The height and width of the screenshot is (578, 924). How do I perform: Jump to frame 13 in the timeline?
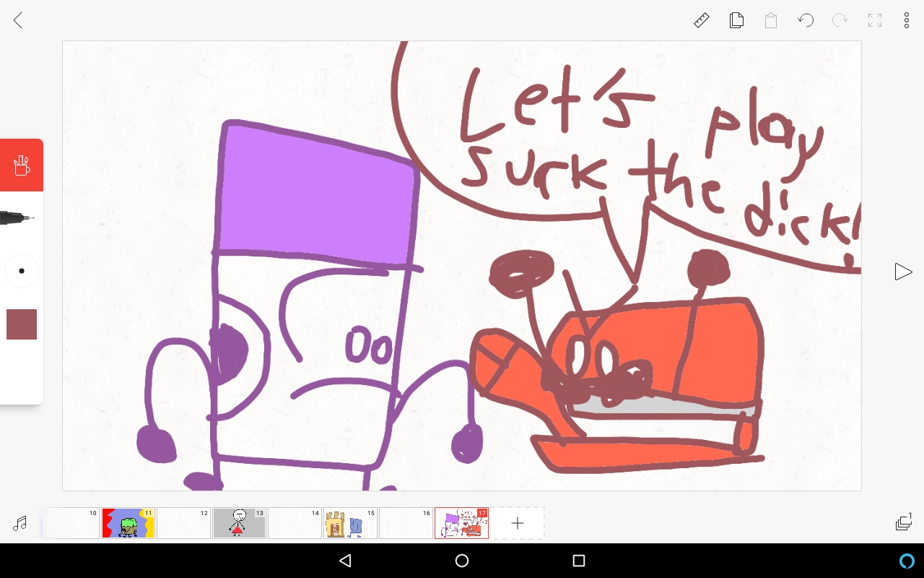pyautogui.click(x=239, y=523)
